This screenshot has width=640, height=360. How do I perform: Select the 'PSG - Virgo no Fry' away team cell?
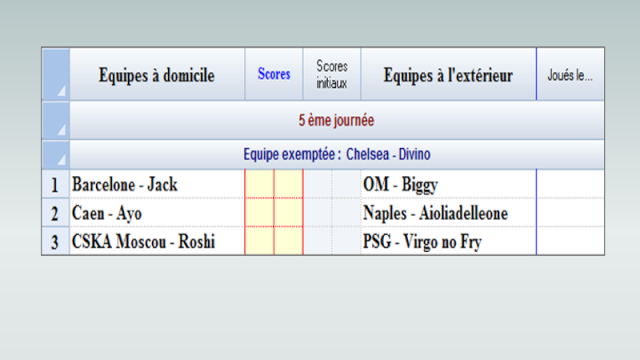[449, 241]
